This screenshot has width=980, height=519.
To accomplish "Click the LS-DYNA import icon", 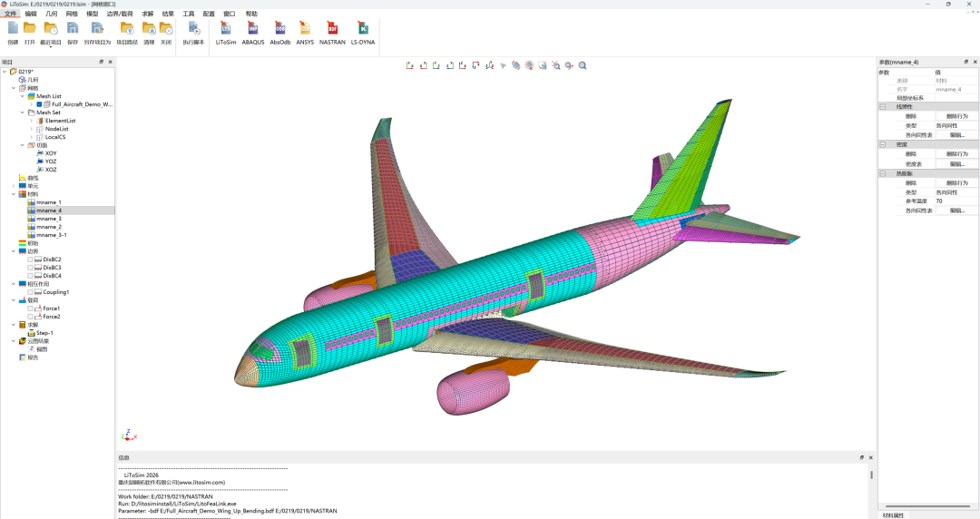I will point(362,29).
